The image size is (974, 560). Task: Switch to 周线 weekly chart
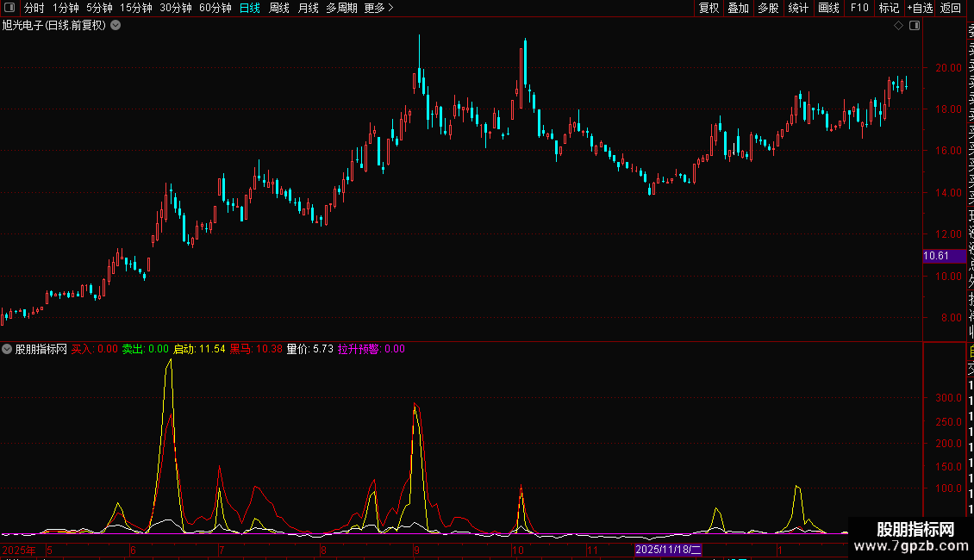point(279,8)
